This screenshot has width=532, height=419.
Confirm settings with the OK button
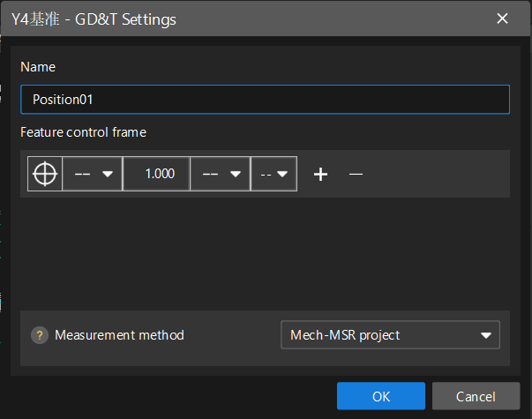(381, 396)
